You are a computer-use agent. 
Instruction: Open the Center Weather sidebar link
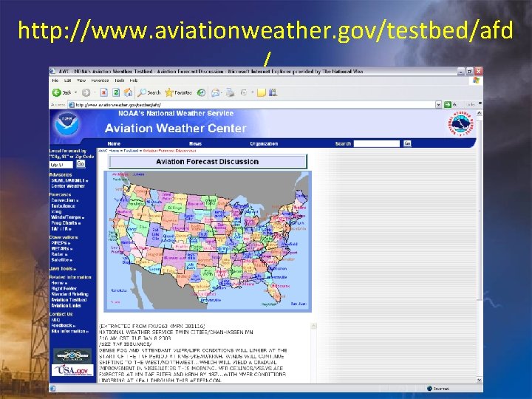(x=68, y=186)
